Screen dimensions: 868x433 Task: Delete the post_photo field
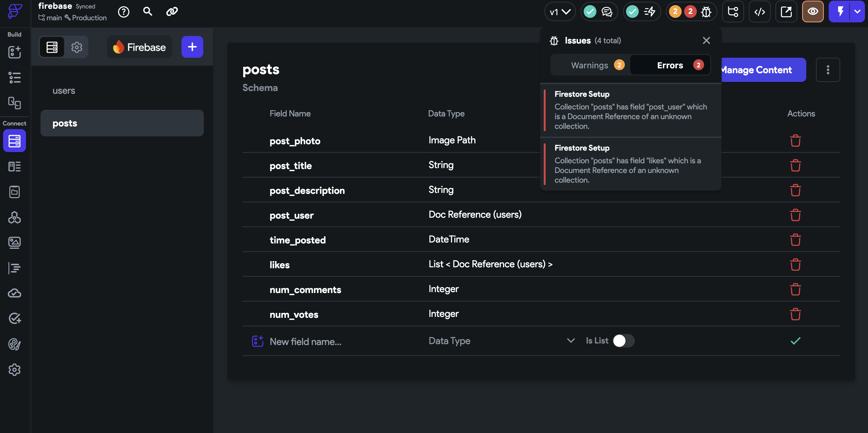click(x=795, y=141)
